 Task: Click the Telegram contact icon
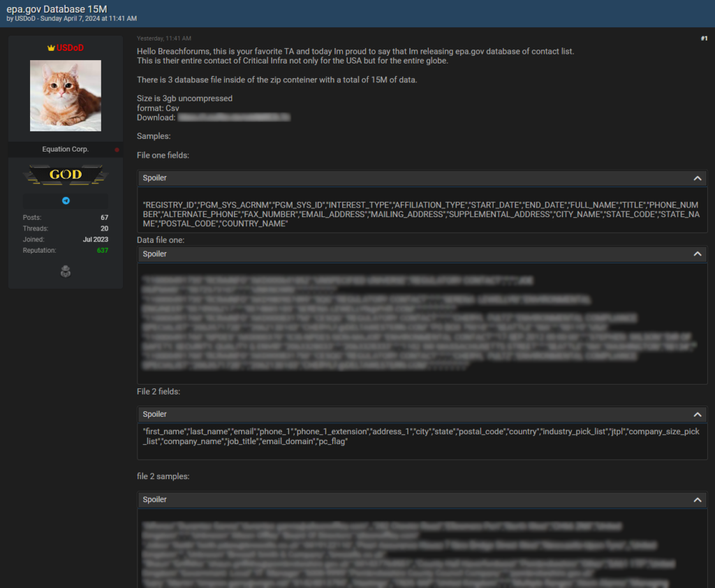click(x=66, y=200)
